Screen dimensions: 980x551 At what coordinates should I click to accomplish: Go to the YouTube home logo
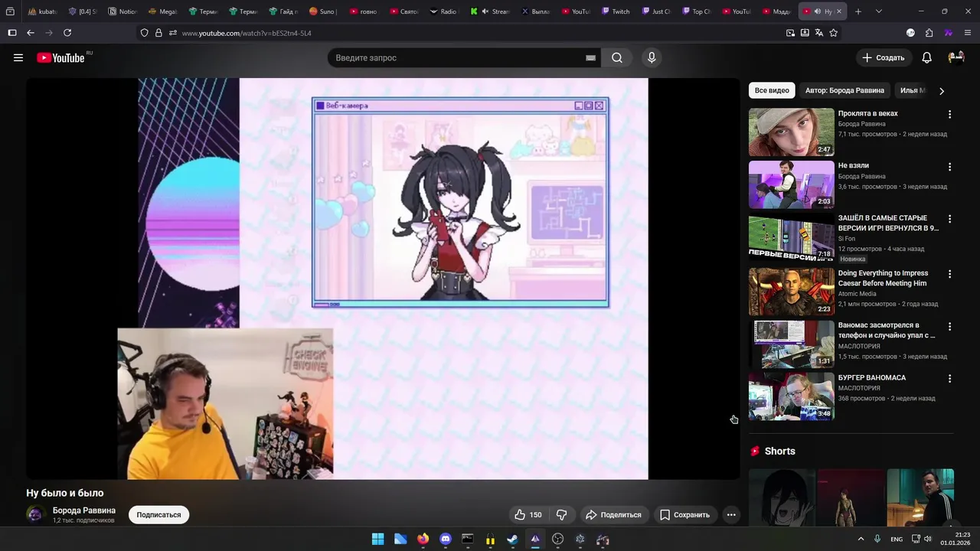pos(61,57)
